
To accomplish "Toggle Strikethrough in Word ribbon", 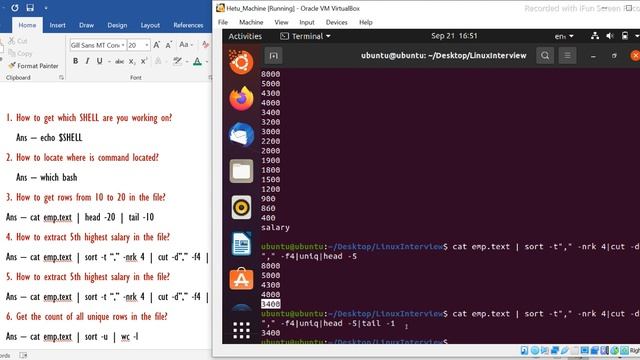I will click(119, 62).
